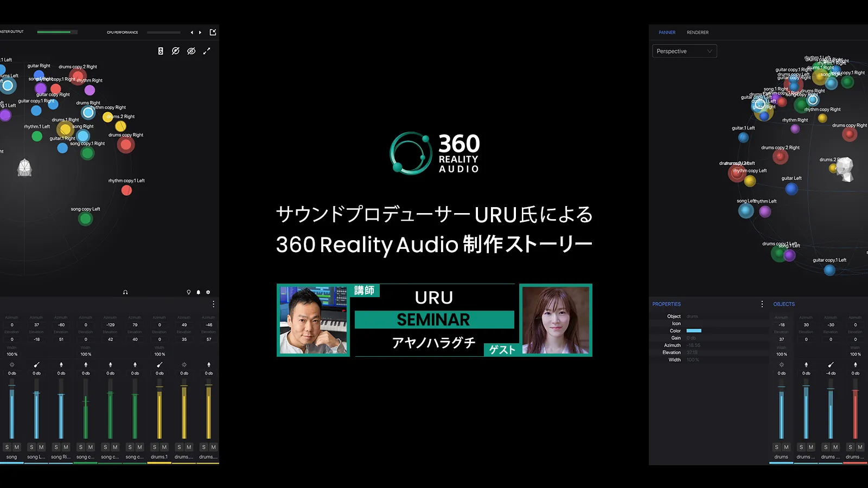Click the Azimuth value -18.55 in Properties
The height and width of the screenshot is (488, 868).
click(x=693, y=345)
